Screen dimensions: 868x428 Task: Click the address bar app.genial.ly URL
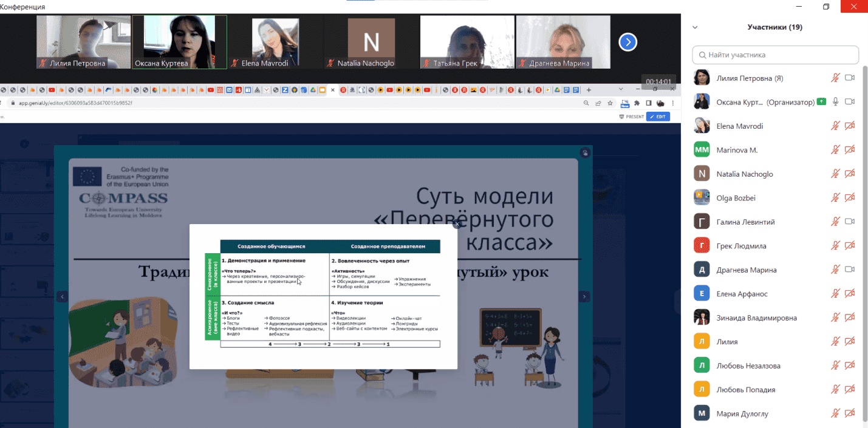75,103
